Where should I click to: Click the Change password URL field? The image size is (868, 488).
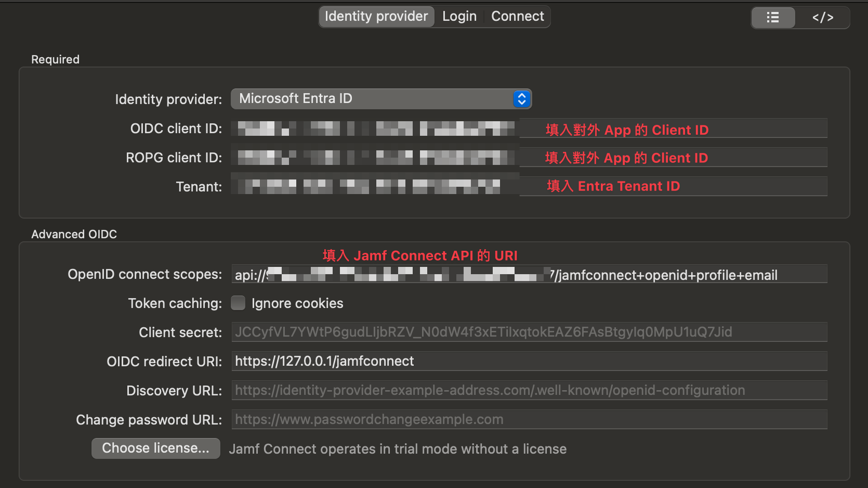point(529,419)
